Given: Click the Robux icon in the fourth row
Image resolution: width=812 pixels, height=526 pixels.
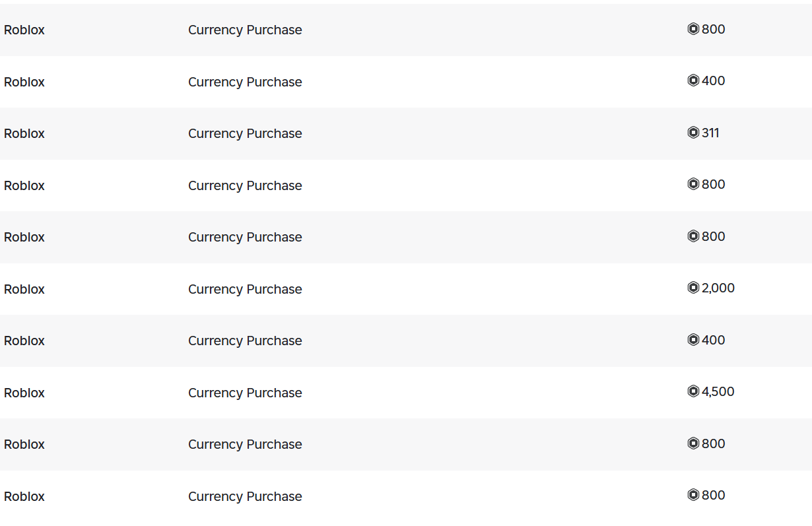Looking at the screenshot, I should (693, 184).
